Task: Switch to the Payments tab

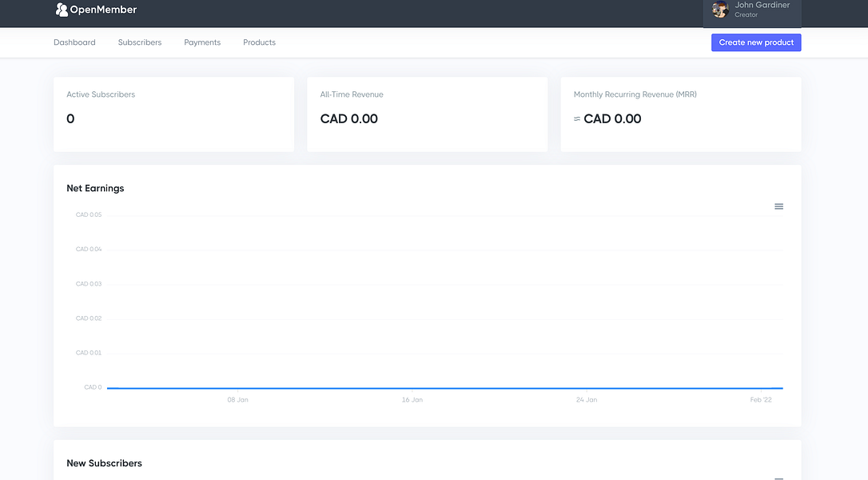Action: (x=202, y=42)
